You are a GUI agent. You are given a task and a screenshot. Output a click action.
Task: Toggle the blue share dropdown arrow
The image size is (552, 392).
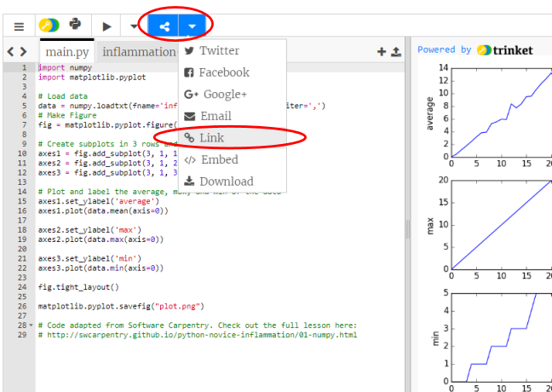coord(192,26)
